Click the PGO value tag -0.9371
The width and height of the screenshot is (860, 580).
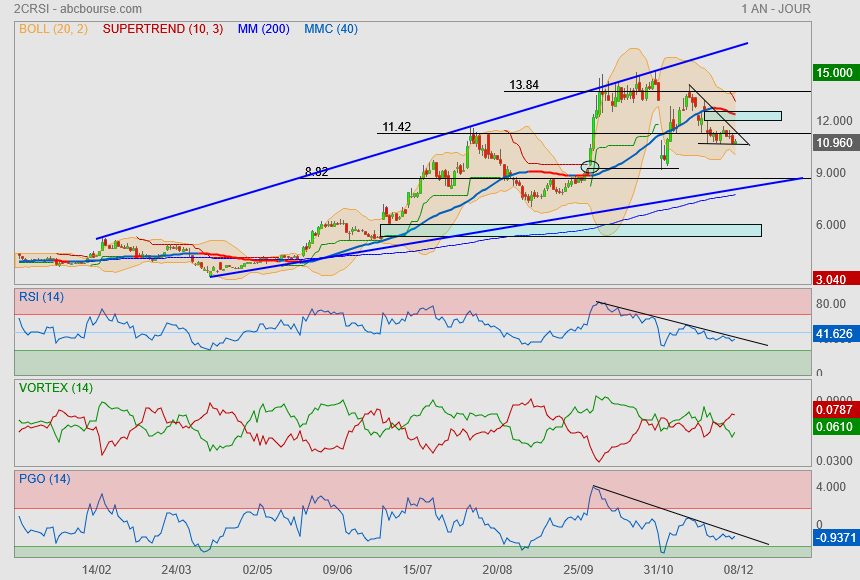(835, 537)
